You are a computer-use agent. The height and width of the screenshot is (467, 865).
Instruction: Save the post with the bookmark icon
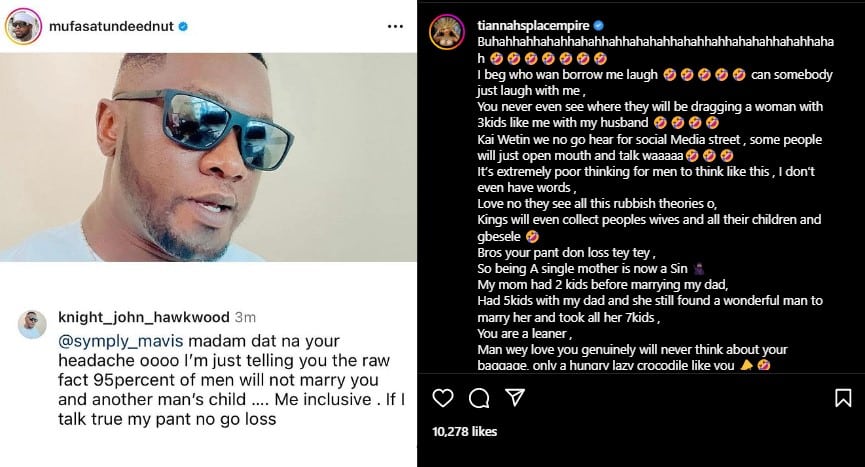pos(842,399)
